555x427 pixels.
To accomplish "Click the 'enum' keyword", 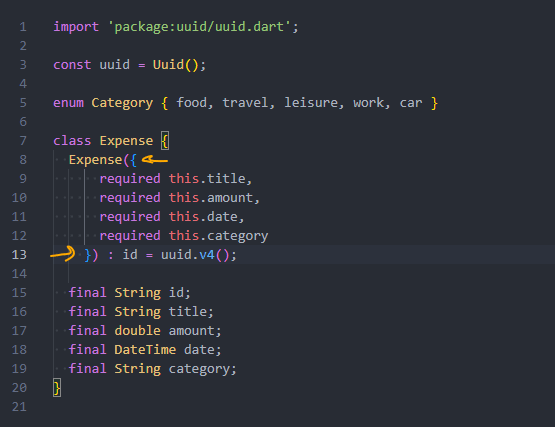I will 69,103.
